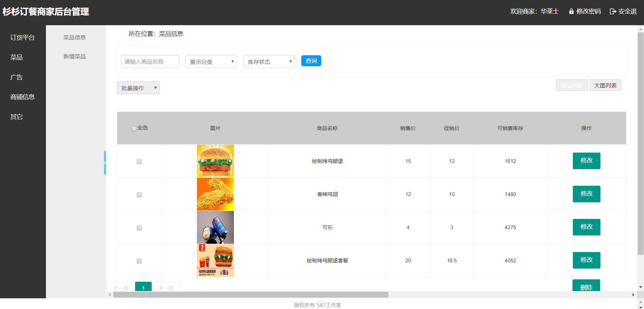
Task: Check the box for 香辣鸡翅 row
Action: pos(139,195)
